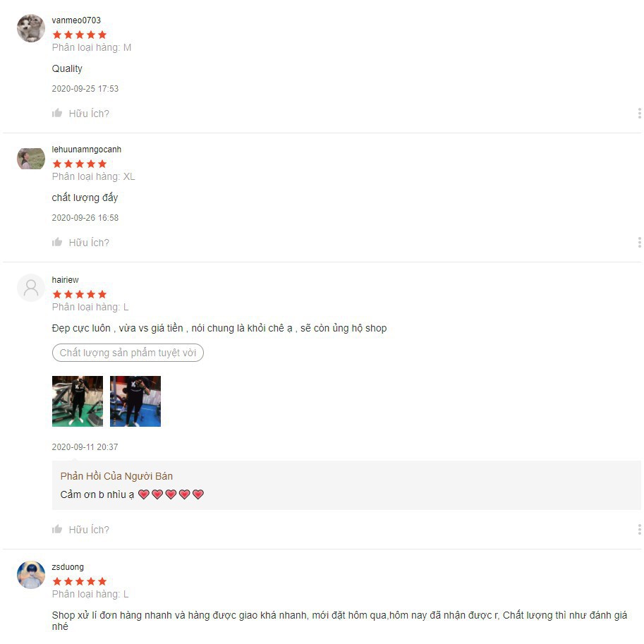The height and width of the screenshot is (644, 644).
Task: Click thumbs-up icon under hairiew's review
Action: 57,529
